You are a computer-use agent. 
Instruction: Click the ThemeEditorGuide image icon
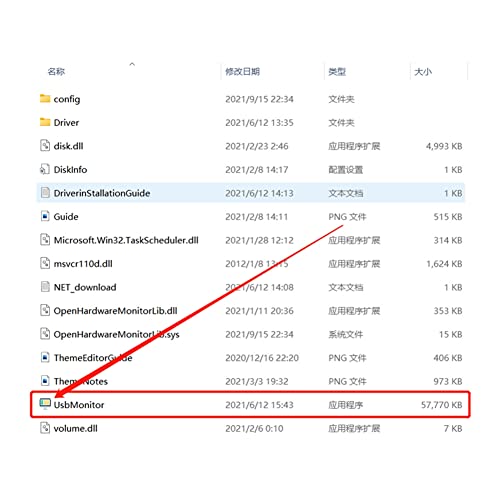[x=45, y=357]
